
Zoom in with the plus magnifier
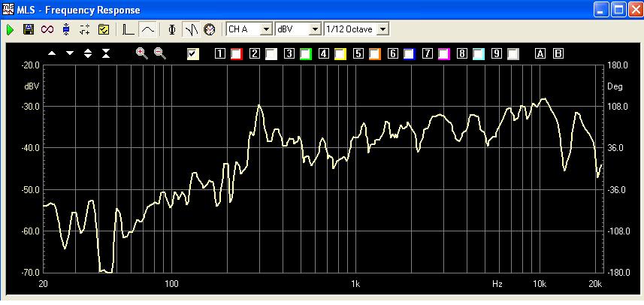pyautogui.click(x=141, y=53)
